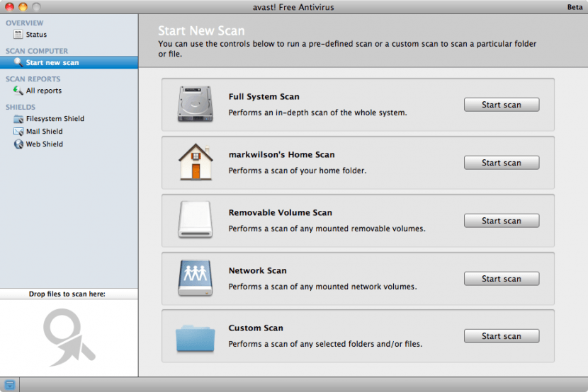This screenshot has width=588, height=392.
Task: Click the Beta label in the title bar
Action: pyautogui.click(x=575, y=7)
